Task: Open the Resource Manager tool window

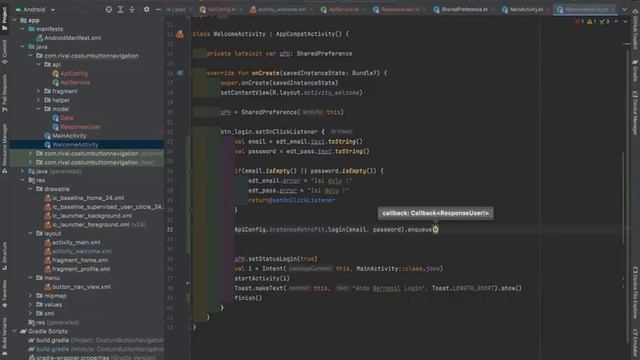Action: (x=4, y=149)
